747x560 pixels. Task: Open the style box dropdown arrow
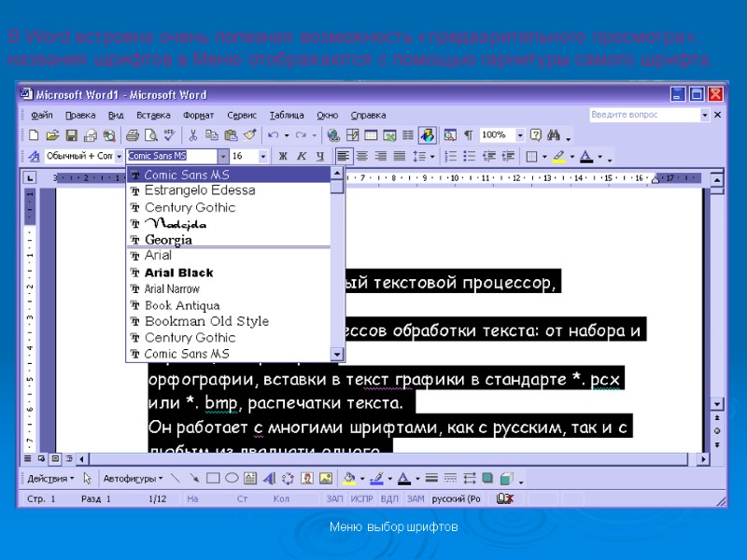pos(120,156)
